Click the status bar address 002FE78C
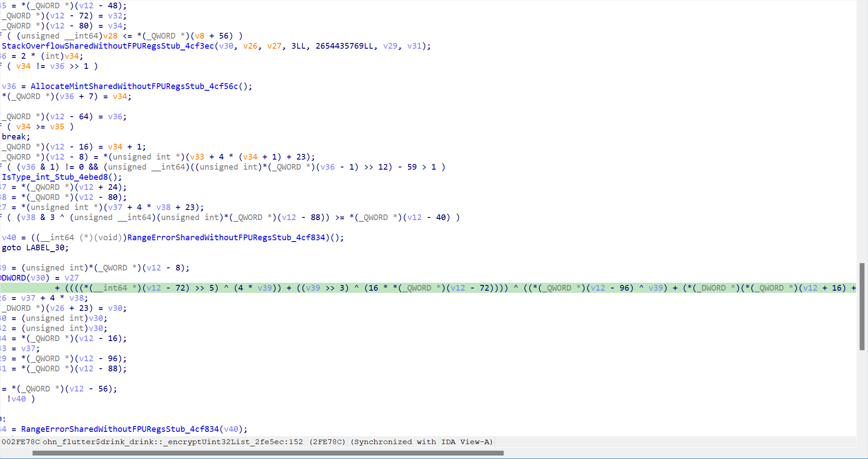868x459 pixels. pos(21,442)
